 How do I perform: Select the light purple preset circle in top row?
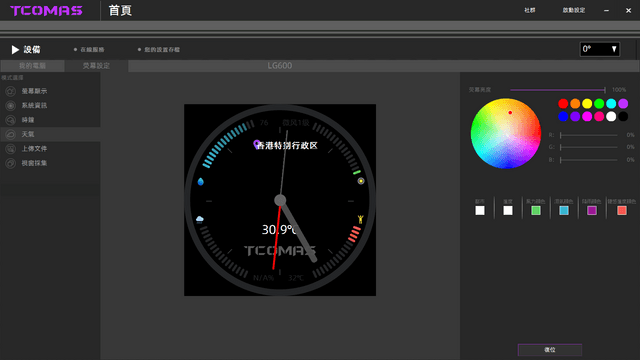(x=623, y=104)
